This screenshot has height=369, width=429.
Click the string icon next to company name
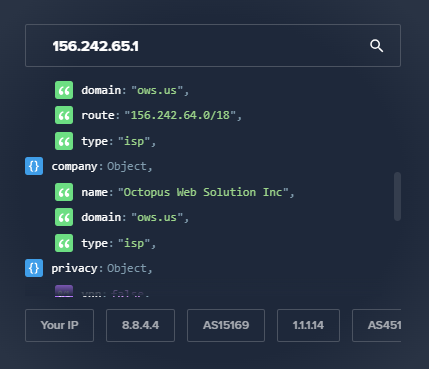pyautogui.click(x=64, y=192)
